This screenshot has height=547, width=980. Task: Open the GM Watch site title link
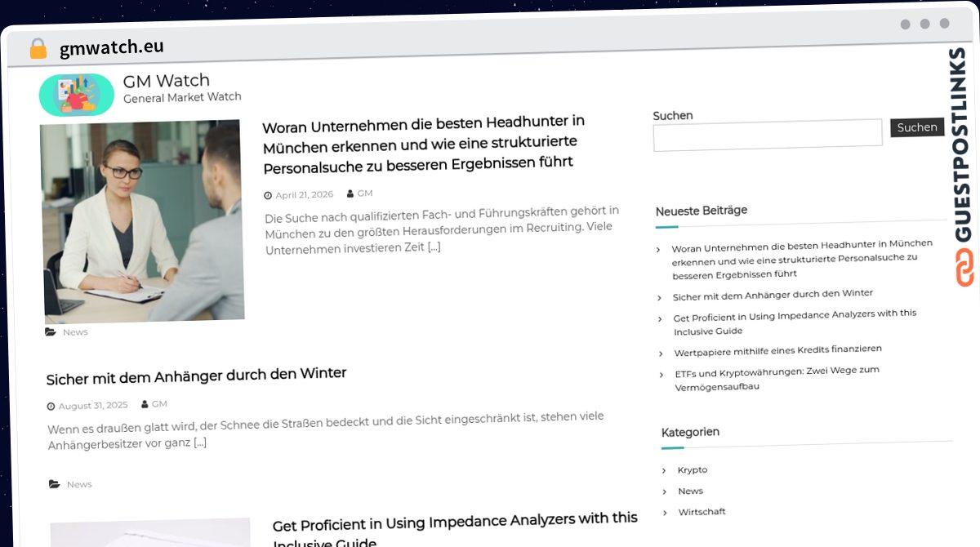[x=167, y=80]
